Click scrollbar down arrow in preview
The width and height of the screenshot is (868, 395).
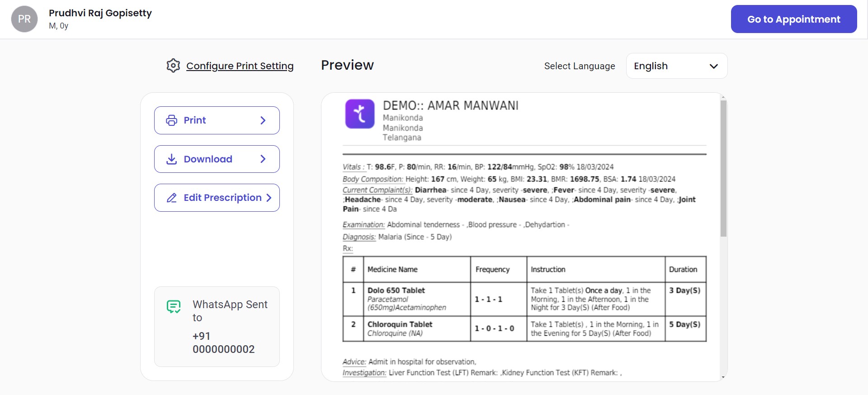(x=723, y=377)
